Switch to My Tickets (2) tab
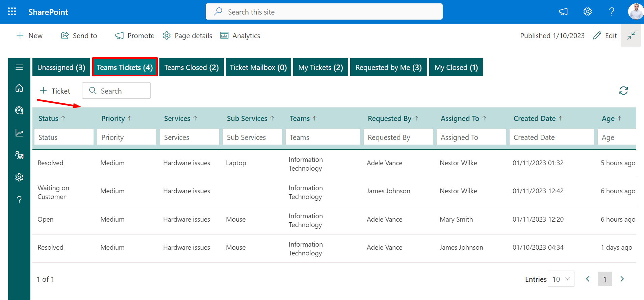Image resolution: width=644 pixels, height=300 pixels. click(320, 67)
